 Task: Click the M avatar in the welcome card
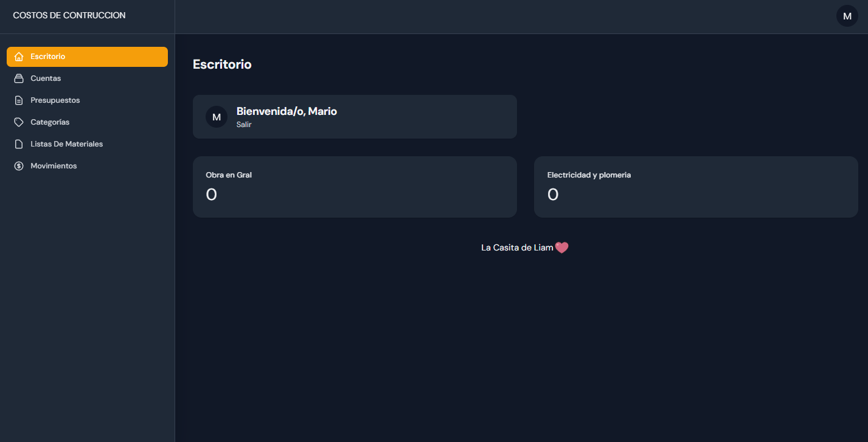(217, 117)
